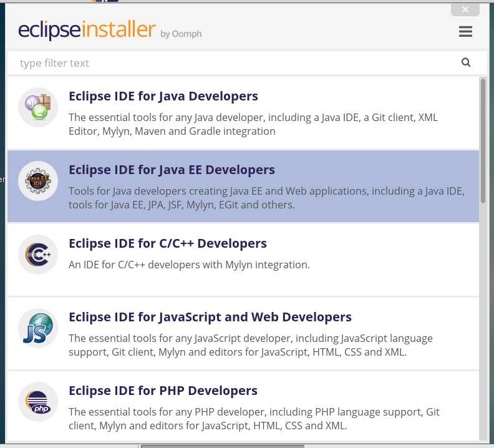494x448 pixels.
Task: Click the 'by Oomph' label
Action: [181, 34]
